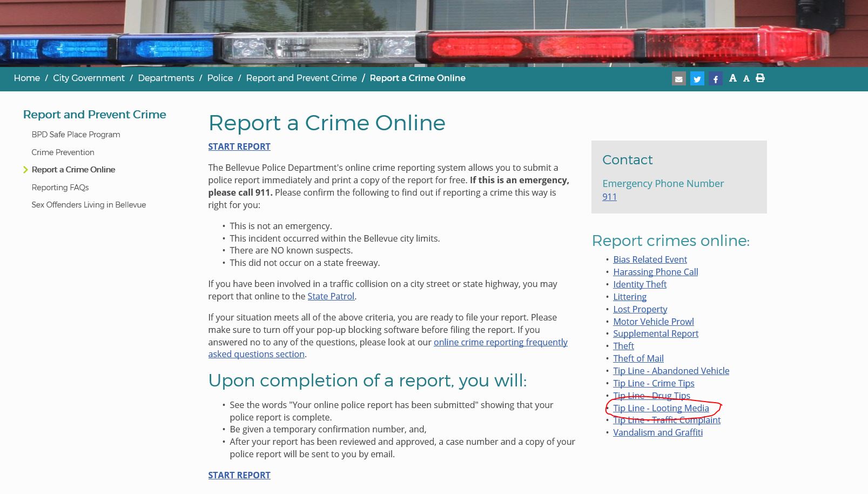The image size is (868, 494).
Task: Click Departments in the breadcrumb
Action: 166,78
